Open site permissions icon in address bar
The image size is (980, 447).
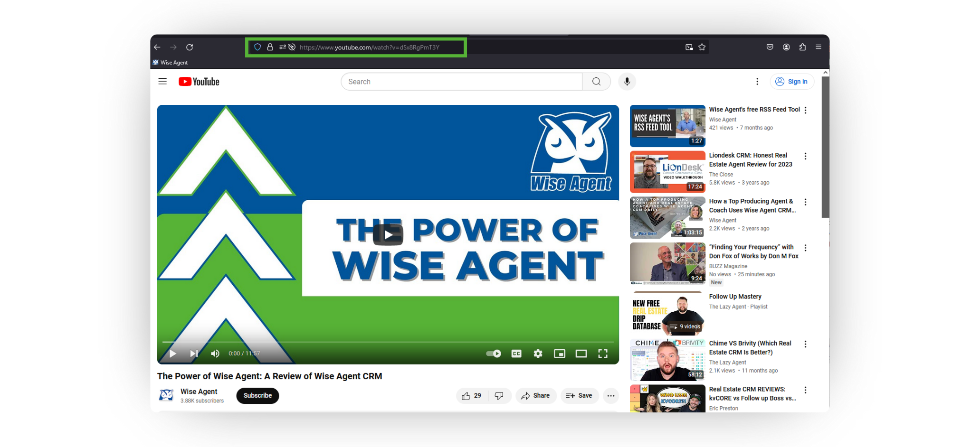pos(283,47)
